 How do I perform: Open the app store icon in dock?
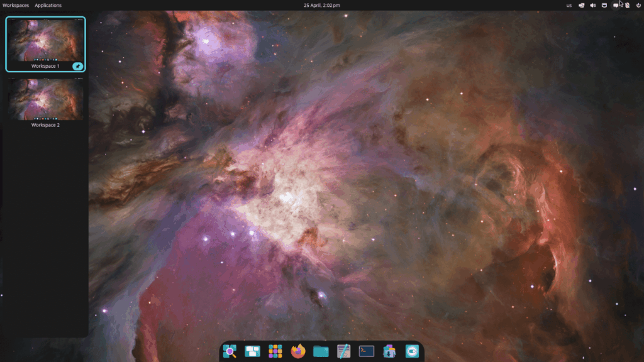tap(389, 351)
